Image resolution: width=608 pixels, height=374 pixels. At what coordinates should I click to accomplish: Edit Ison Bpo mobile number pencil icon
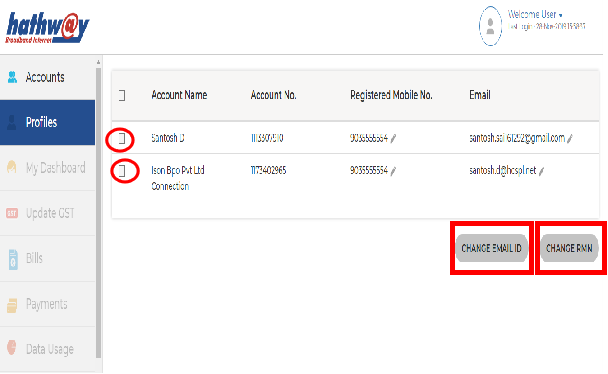pos(393,171)
